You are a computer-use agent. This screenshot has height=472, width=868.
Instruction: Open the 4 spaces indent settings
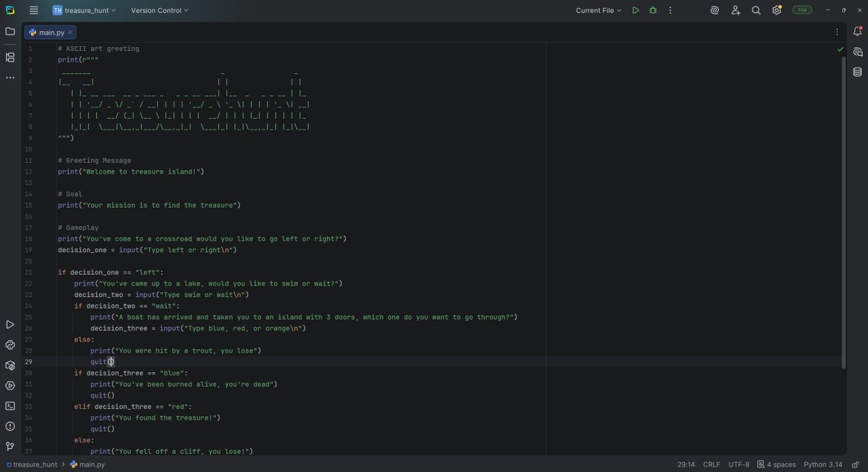(x=776, y=465)
